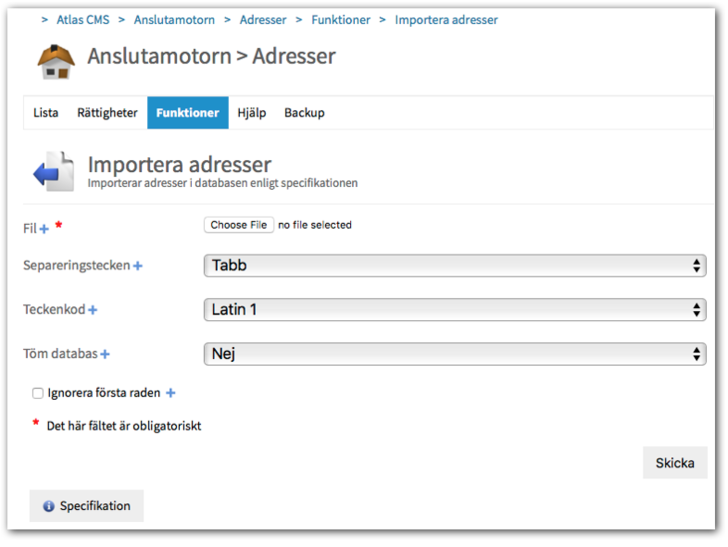Go to the Hjälp tab
The width and height of the screenshot is (728, 547).
pos(251,113)
